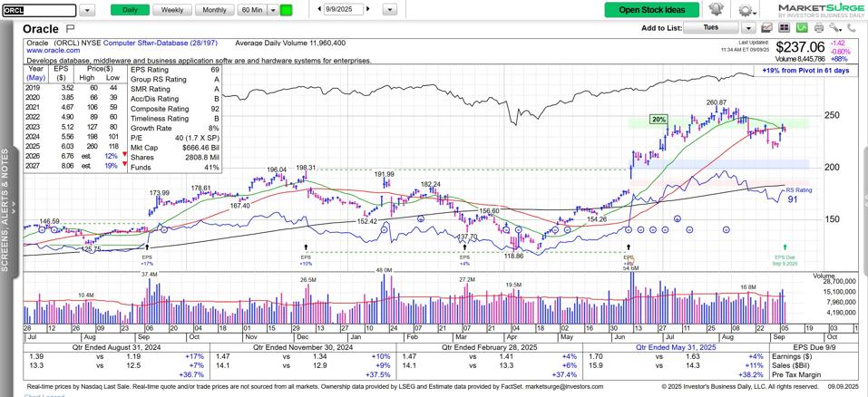Click the green EPS Due arrow marker
Image resolution: width=868 pixels, height=397 pixels.
(x=785, y=247)
